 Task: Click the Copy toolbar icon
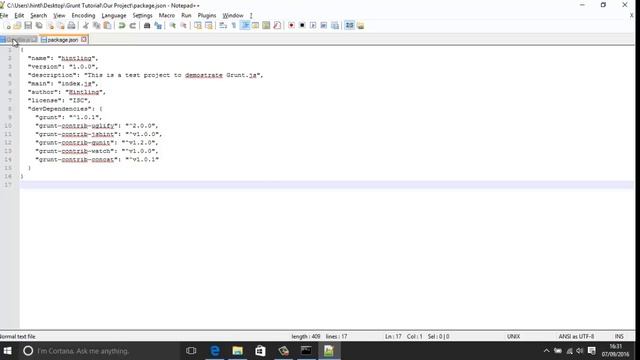point(96,26)
